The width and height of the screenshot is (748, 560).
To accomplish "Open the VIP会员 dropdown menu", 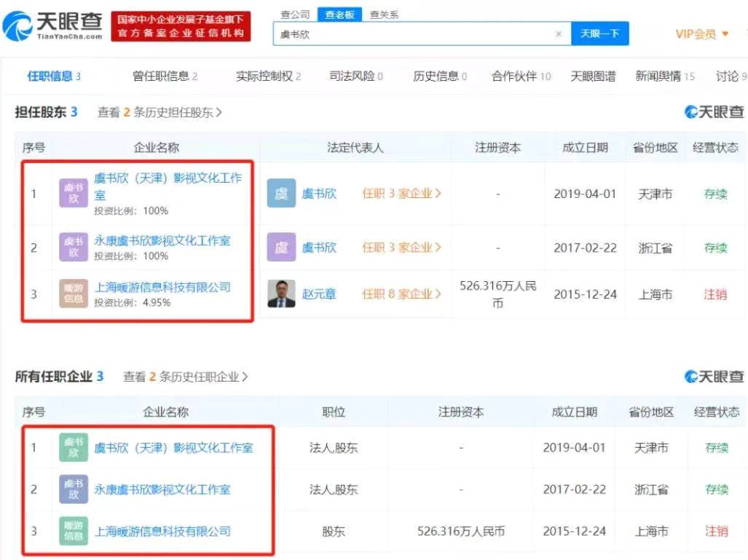I will tap(701, 34).
